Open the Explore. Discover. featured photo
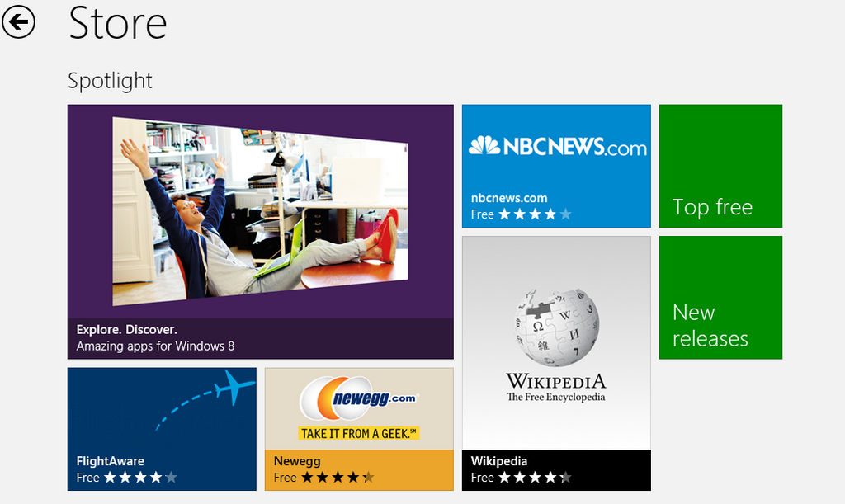This screenshot has width=845, height=504. click(x=260, y=211)
